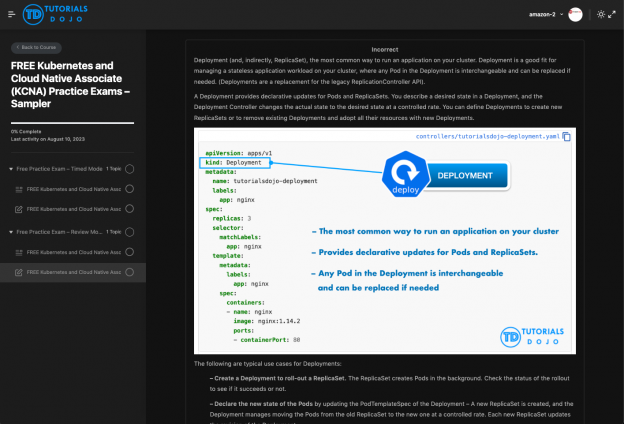This screenshot has width=624, height=424.
Task: Toggle completion circle of Timed Mode quiz row
Action: pyautogui.click(x=129, y=209)
